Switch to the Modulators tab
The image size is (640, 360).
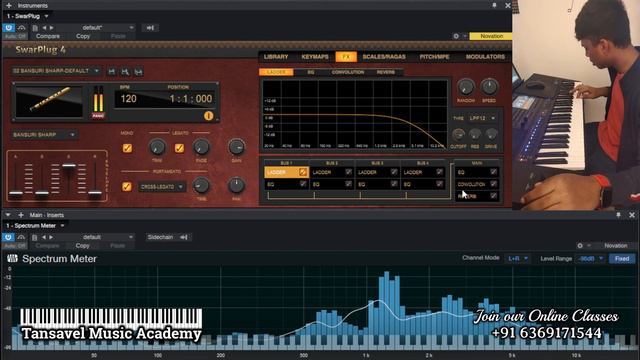pos(485,57)
